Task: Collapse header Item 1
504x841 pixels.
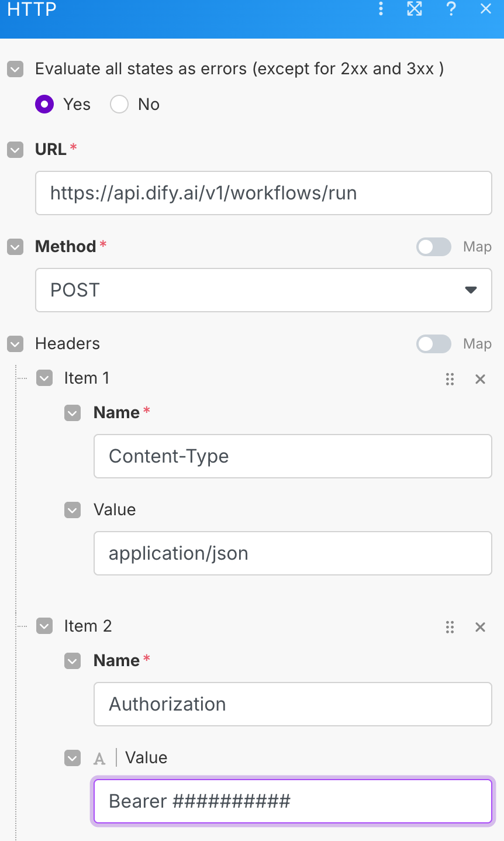Action: pos(44,378)
